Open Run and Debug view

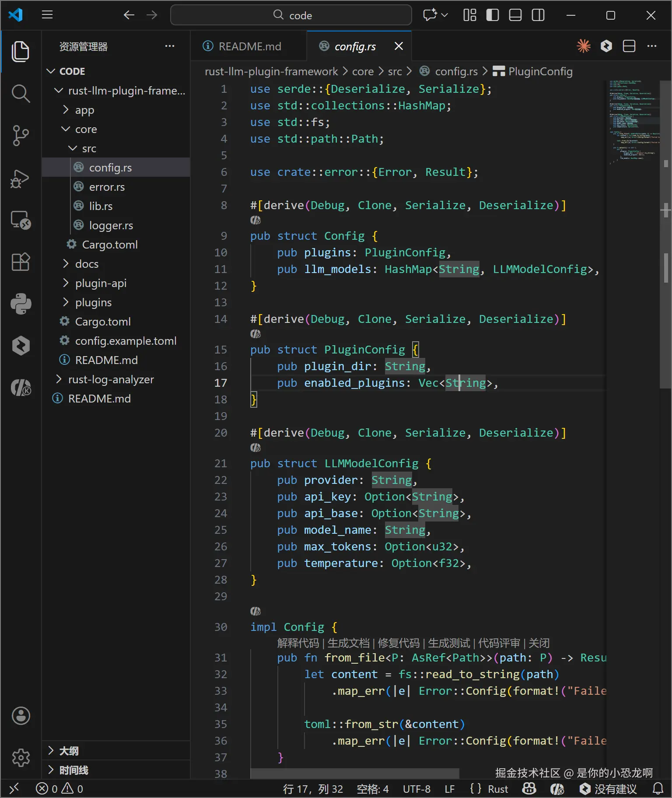pyautogui.click(x=21, y=178)
